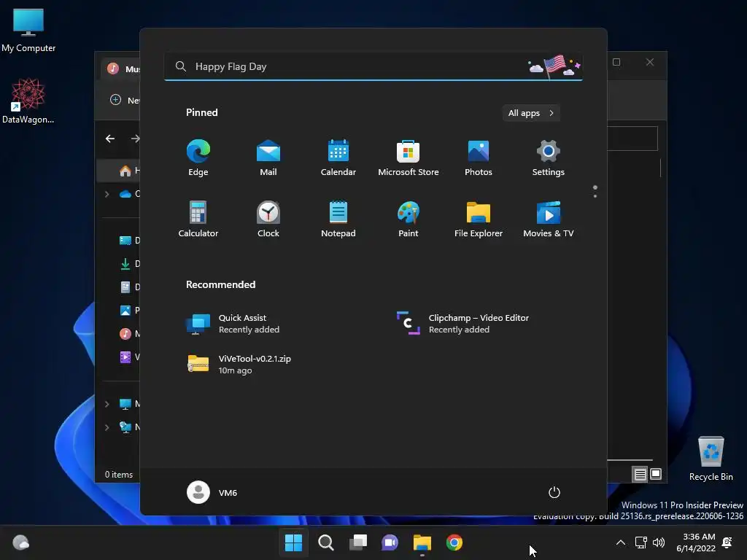The width and height of the screenshot is (747, 560).
Task: Launch the Photos app
Action: [x=479, y=157]
